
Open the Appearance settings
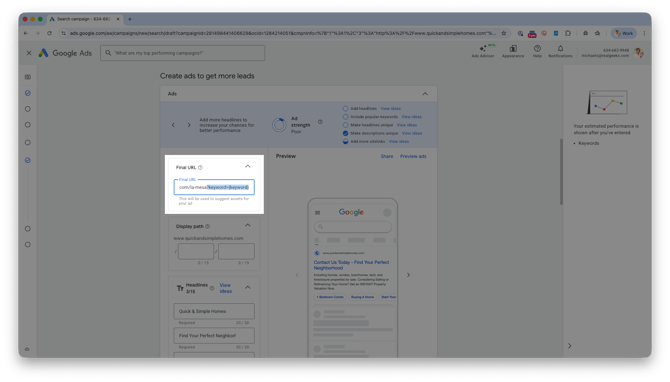(x=513, y=51)
